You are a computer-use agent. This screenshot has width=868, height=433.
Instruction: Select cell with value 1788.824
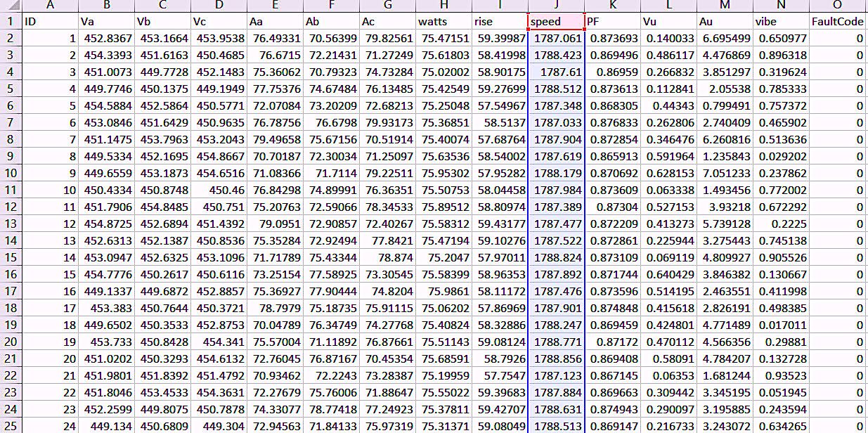tap(556, 257)
